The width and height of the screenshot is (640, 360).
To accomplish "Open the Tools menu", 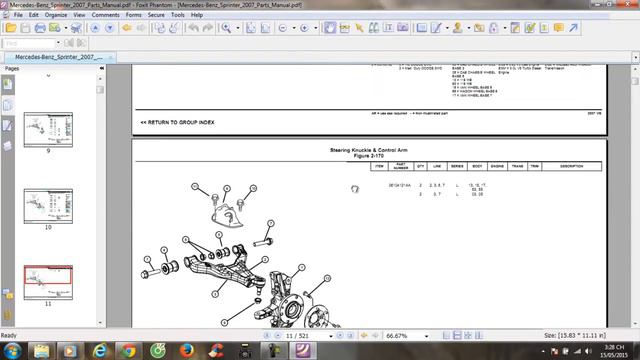I will (x=178, y=15).
